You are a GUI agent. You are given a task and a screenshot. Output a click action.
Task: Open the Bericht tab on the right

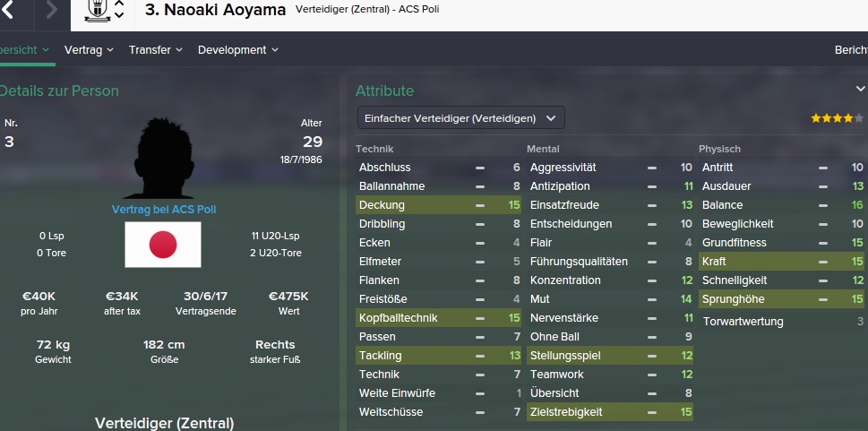pyautogui.click(x=850, y=50)
